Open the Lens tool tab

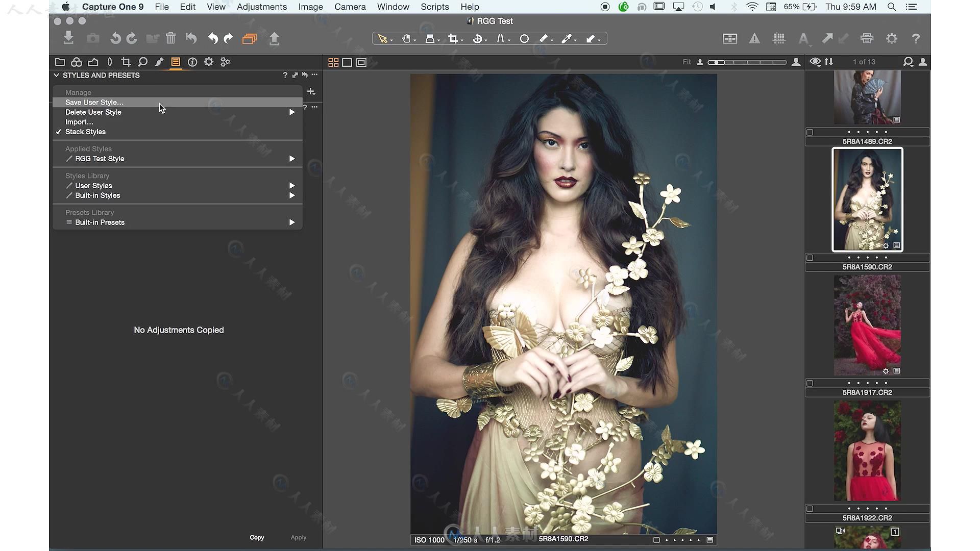click(110, 62)
